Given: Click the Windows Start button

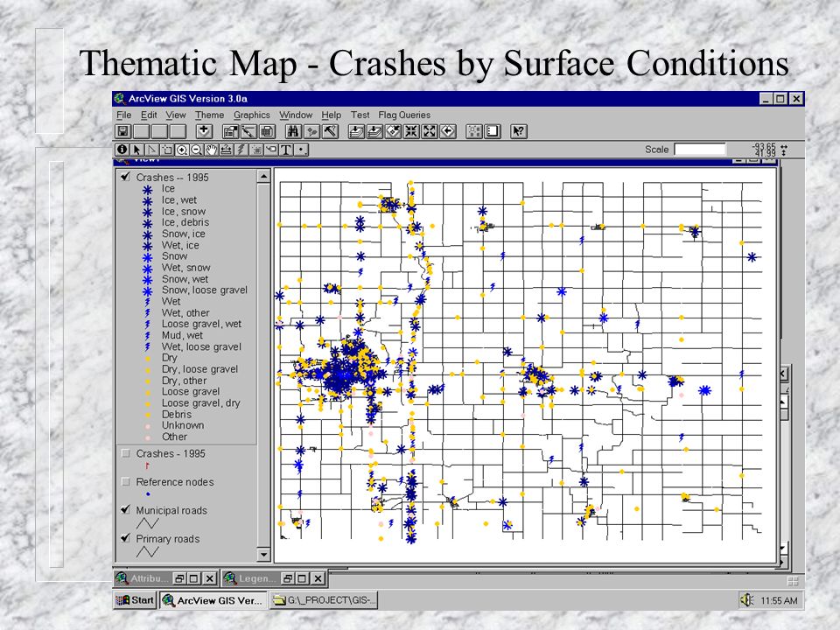Looking at the screenshot, I should 135,600.
